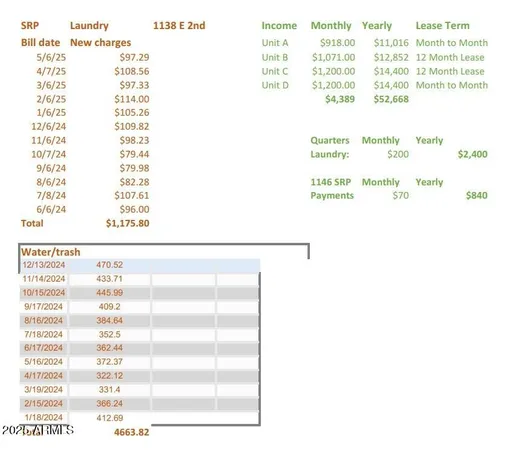This screenshot has height=450, width=506.
Task: Select the 12/13/2024 water bill row
Action: point(140,265)
